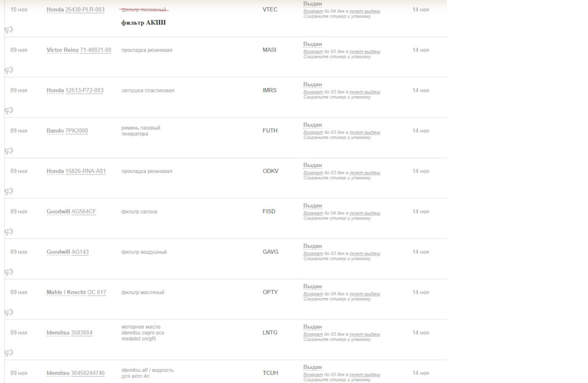Click Выдан status in the MASI row
Image resolution: width=588 pixels, height=383 pixels.
pyautogui.click(x=312, y=44)
